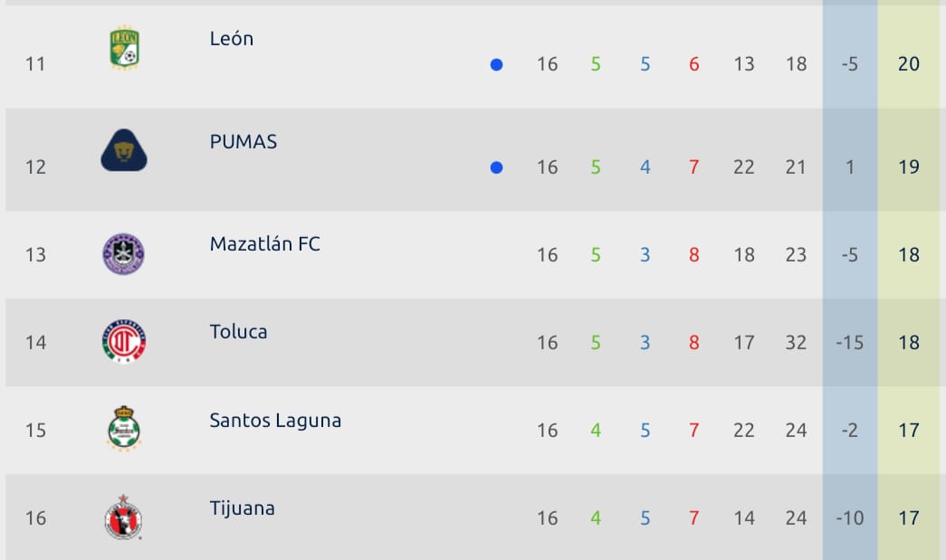Click León's 20 points value
Screen dimensions: 946x560
(x=909, y=64)
